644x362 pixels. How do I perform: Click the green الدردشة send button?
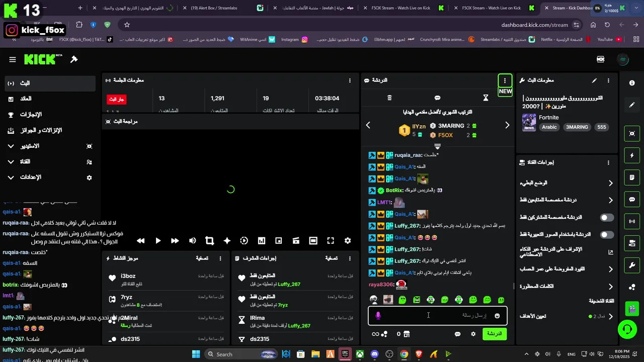495,334
